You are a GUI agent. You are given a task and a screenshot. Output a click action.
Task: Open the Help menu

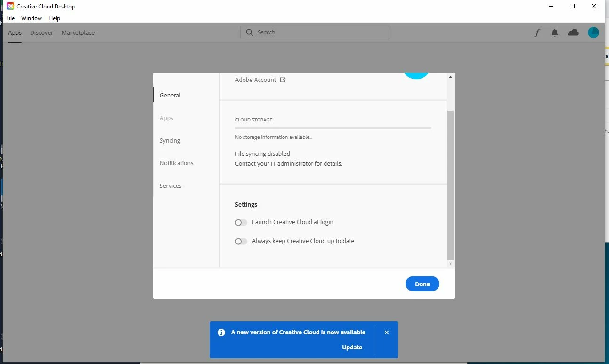tap(55, 18)
